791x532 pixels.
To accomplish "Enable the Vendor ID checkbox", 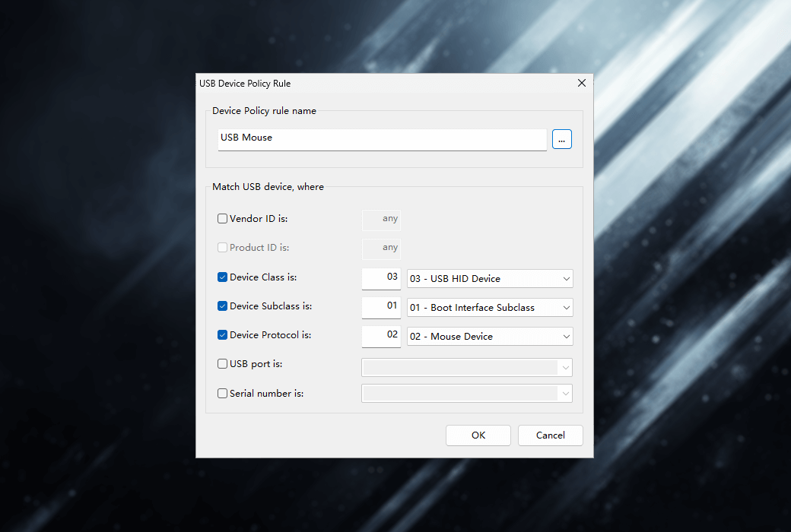I will coord(223,219).
